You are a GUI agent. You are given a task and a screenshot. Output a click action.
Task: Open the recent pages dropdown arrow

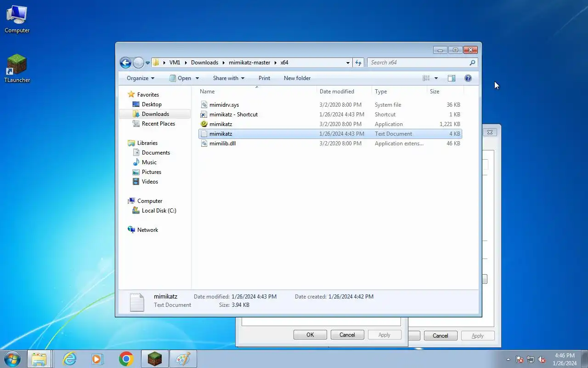pyautogui.click(x=147, y=63)
